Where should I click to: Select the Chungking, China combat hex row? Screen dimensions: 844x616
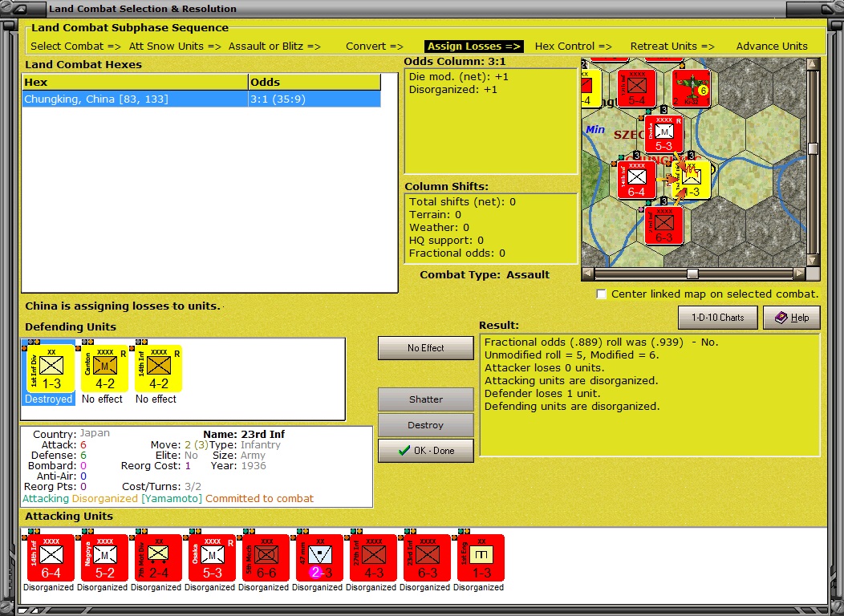click(201, 99)
